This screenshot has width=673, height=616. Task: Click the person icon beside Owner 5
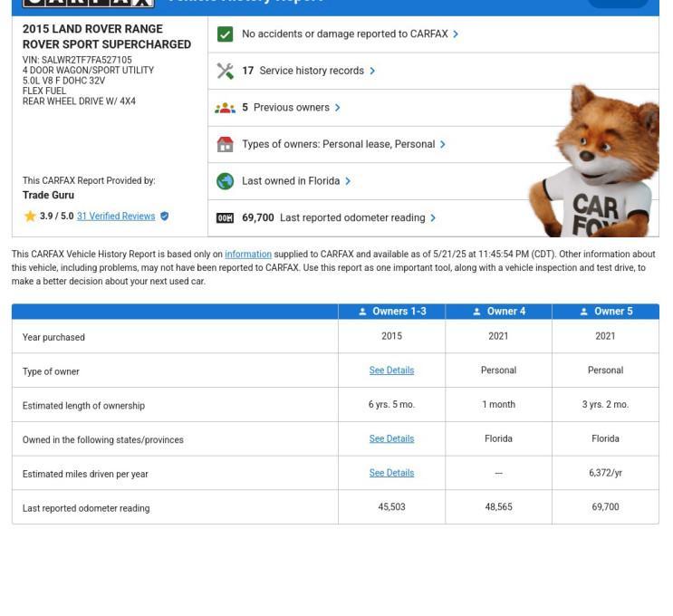coord(583,312)
